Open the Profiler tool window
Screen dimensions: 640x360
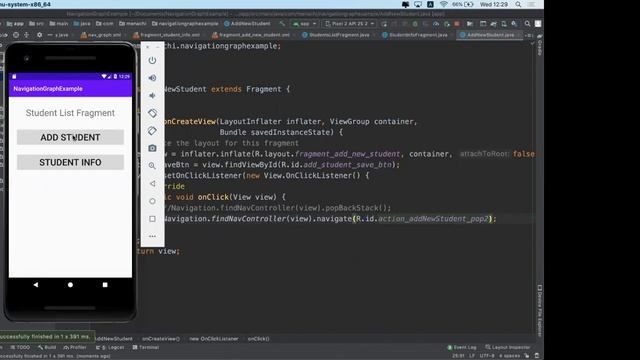point(75,347)
